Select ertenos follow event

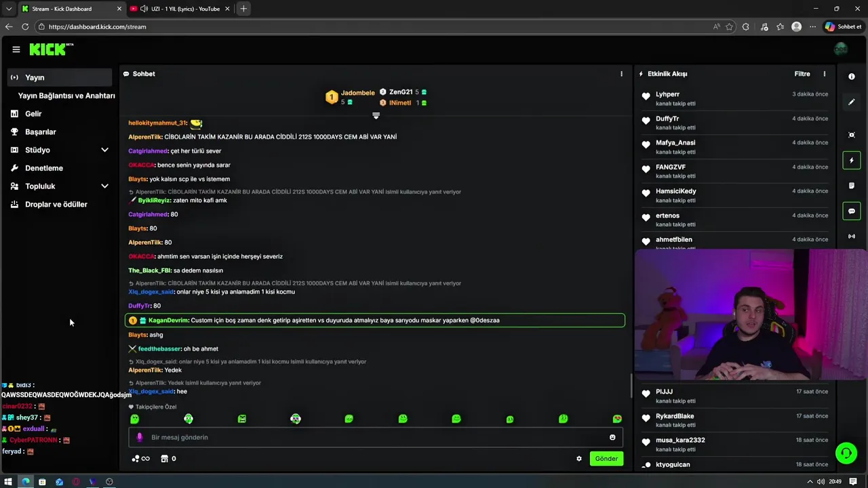point(736,220)
